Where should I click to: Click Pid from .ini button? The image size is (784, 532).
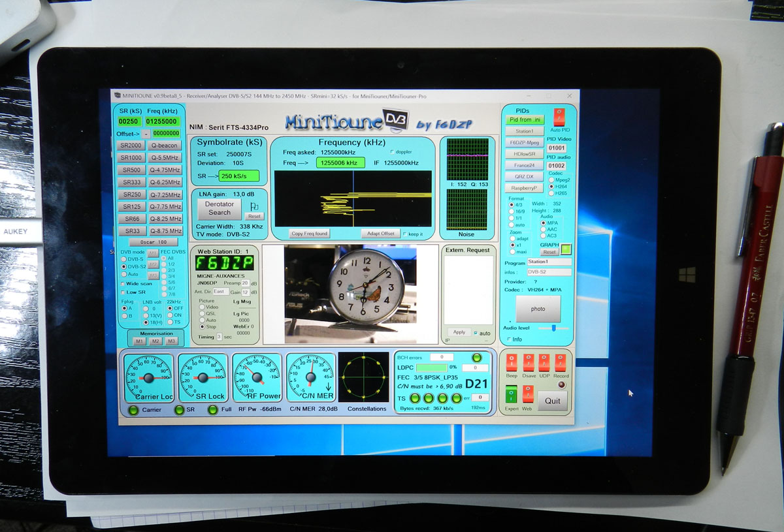(x=525, y=119)
